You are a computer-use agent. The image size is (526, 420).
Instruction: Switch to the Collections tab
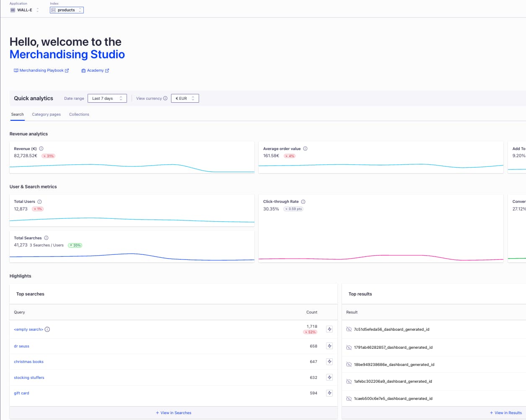(79, 114)
